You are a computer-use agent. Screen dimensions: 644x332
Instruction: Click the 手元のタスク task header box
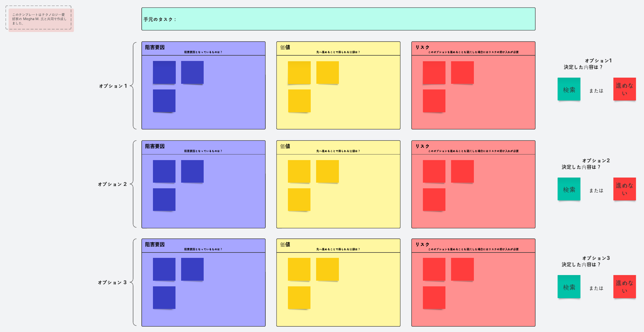[338, 19]
